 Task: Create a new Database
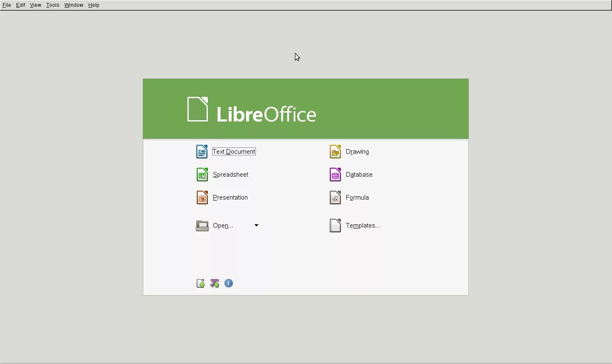click(x=351, y=175)
